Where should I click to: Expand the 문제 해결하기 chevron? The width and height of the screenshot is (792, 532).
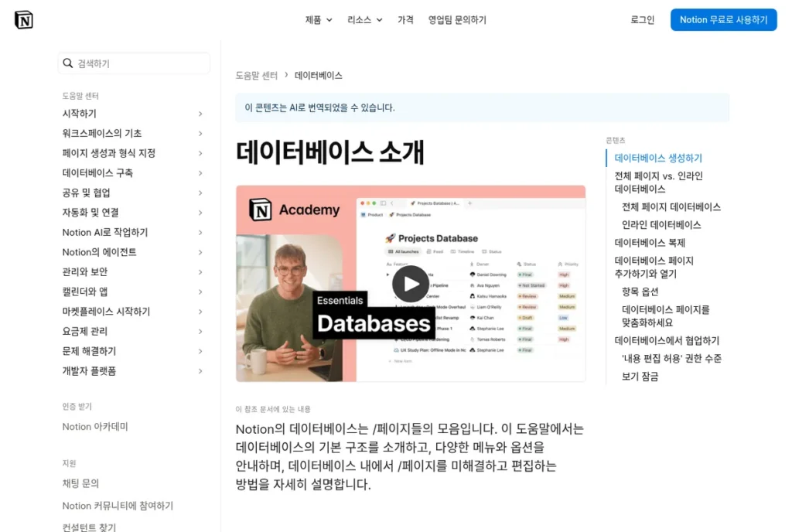[200, 351]
